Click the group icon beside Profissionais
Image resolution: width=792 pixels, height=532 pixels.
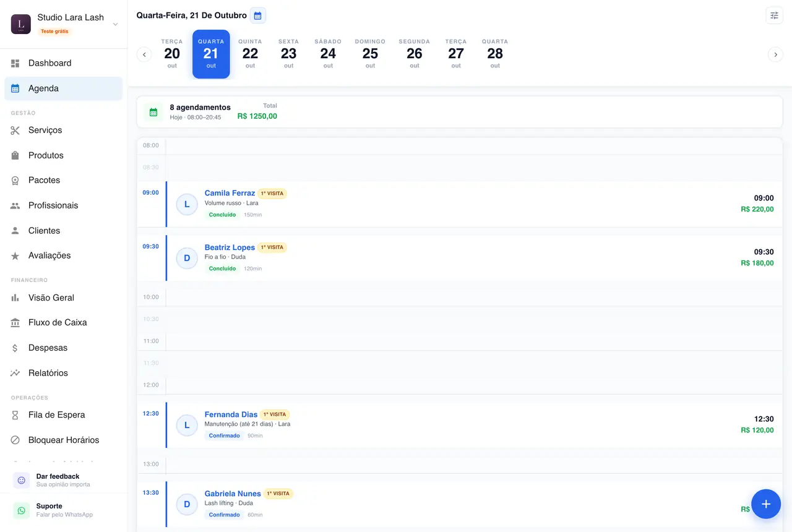pyautogui.click(x=15, y=205)
